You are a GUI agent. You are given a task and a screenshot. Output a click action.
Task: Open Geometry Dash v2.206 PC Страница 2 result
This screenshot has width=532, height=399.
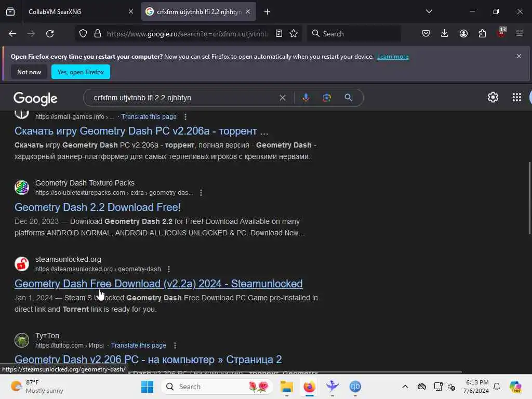pos(148,360)
